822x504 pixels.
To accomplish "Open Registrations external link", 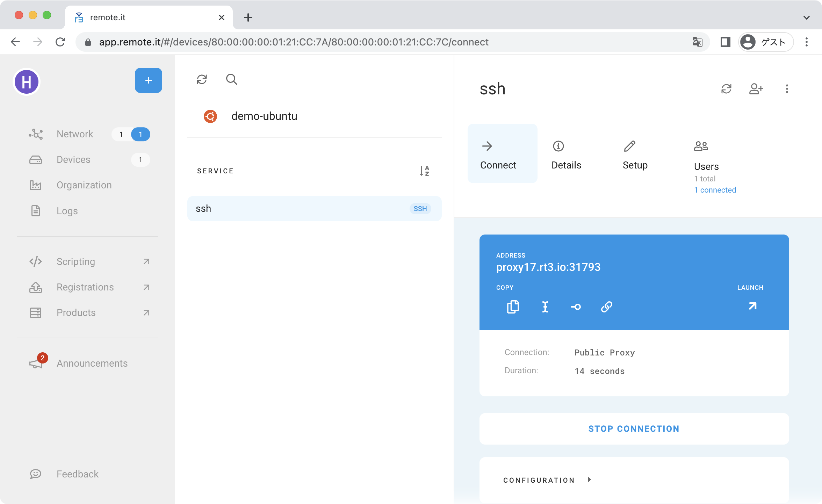I will click(x=87, y=287).
